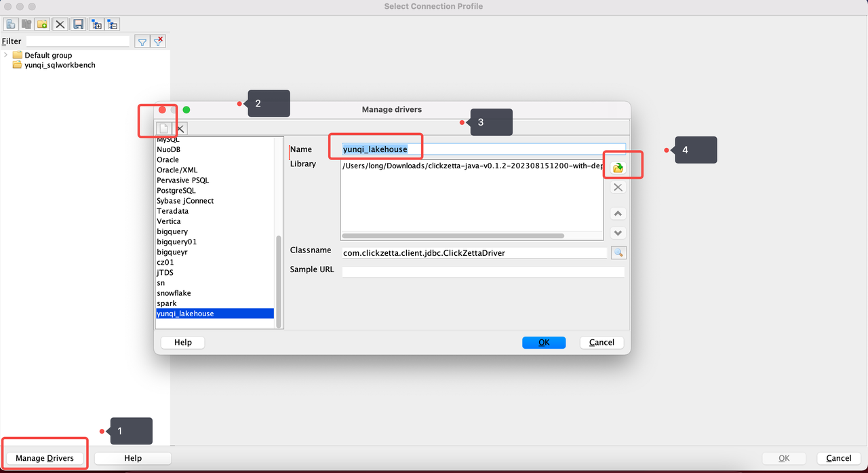Move library entry up with arrow button

click(618, 214)
